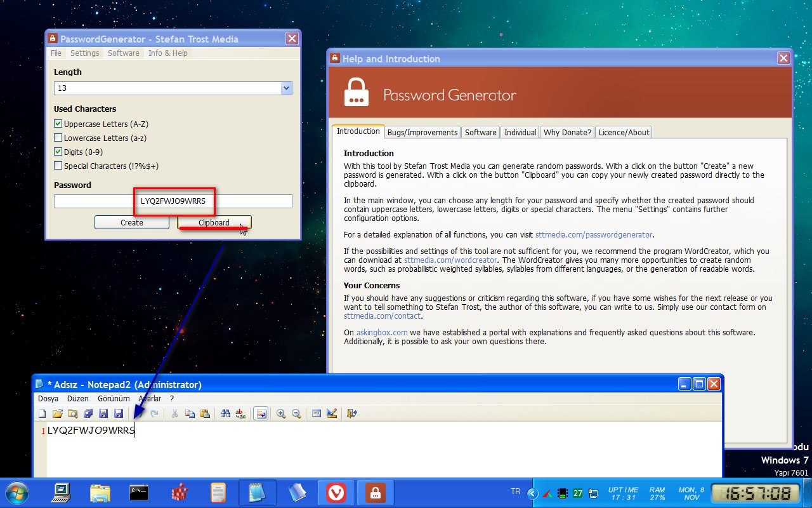Open the File menu in PasswordGenerator
The image size is (812, 508).
tap(56, 53)
